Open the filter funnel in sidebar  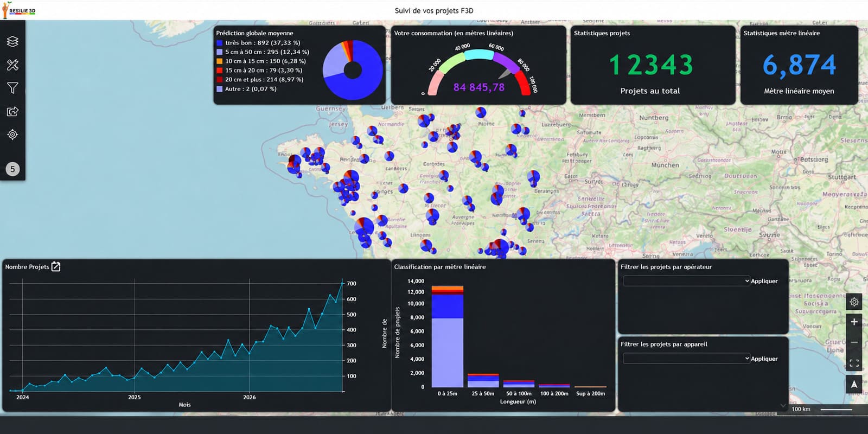12,88
